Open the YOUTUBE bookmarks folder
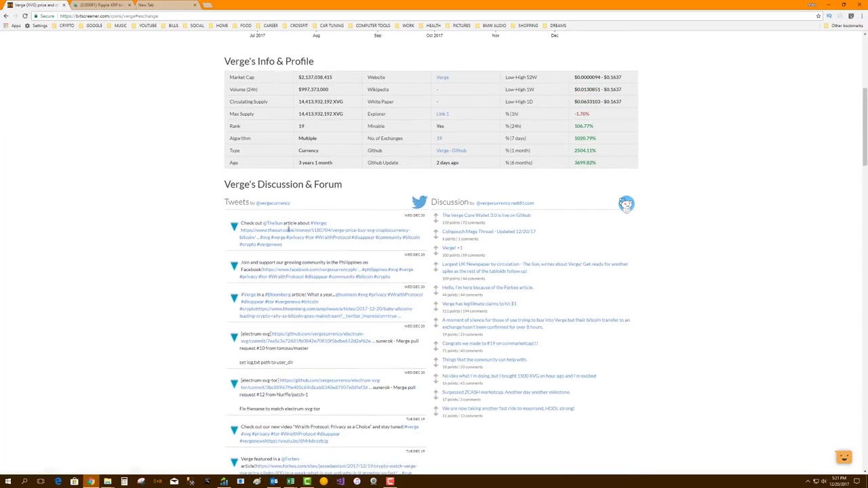Screen dimensions: 868x488 [x=144, y=26]
